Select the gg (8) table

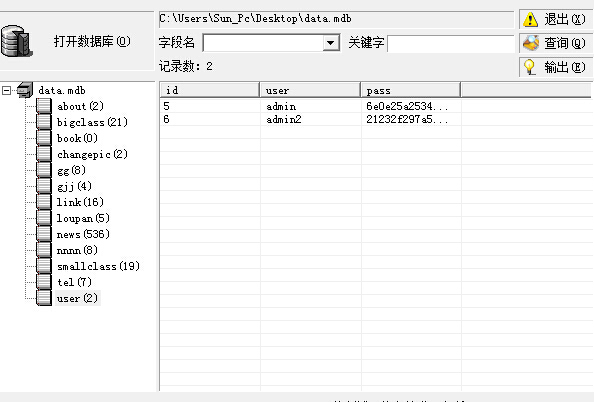pyautogui.click(x=71, y=170)
